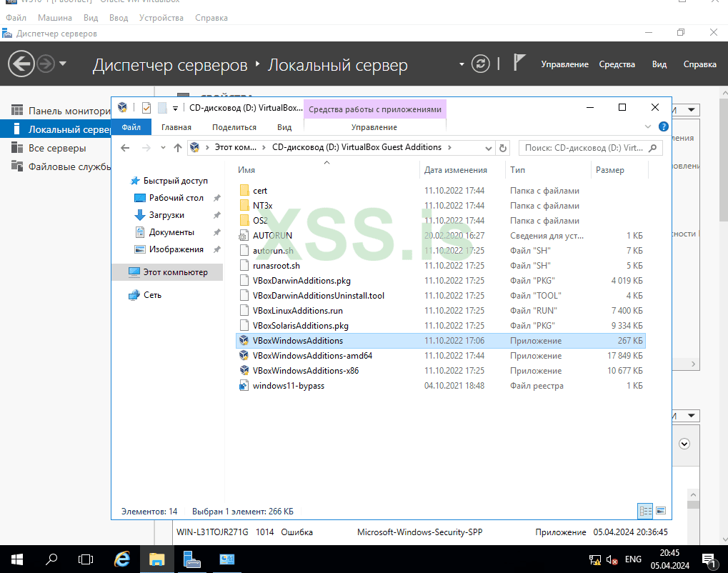Open the recent locations dropdown arrow
Screen dimensions: 728x573
163,148
